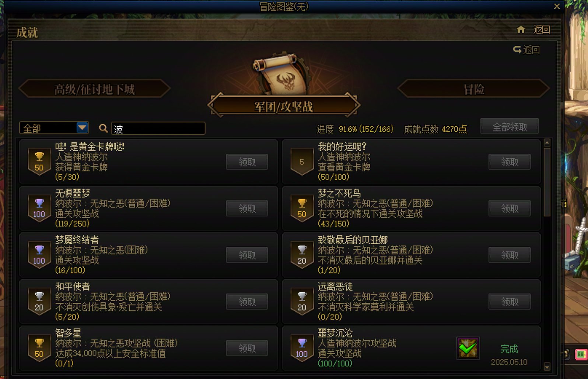This screenshot has height=379, width=588.
Task: Click 领取 for 智多星 achievement
Action: pyautogui.click(x=247, y=348)
